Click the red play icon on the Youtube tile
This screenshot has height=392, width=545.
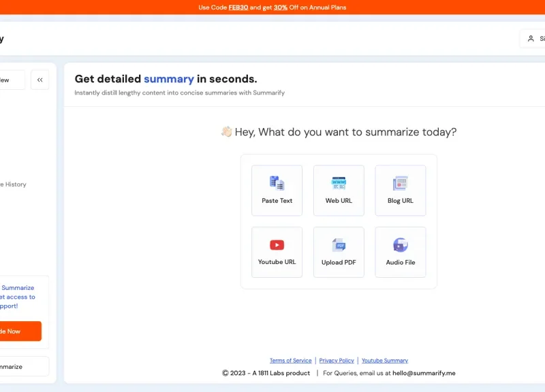(x=277, y=244)
